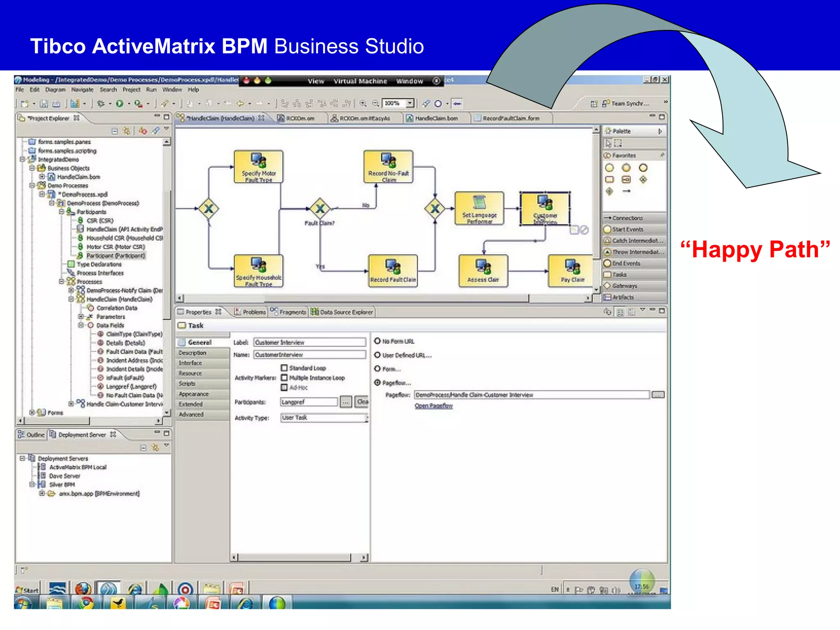Click the Fault Claim? gateway diamond
This screenshot has width=840, height=630.
coord(320,208)
